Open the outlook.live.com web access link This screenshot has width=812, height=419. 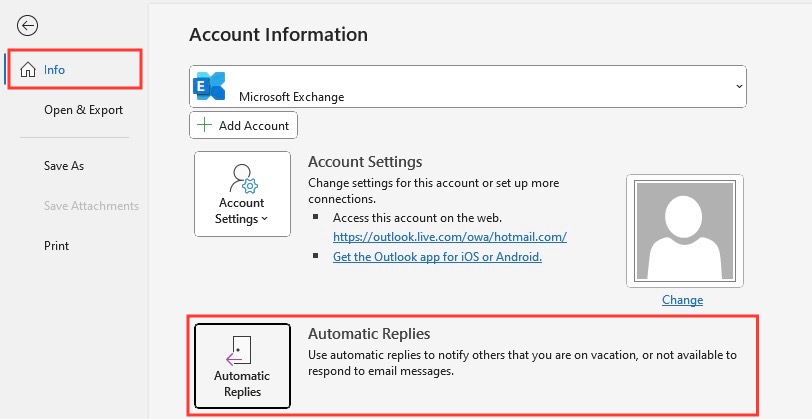tap(450, 237)
